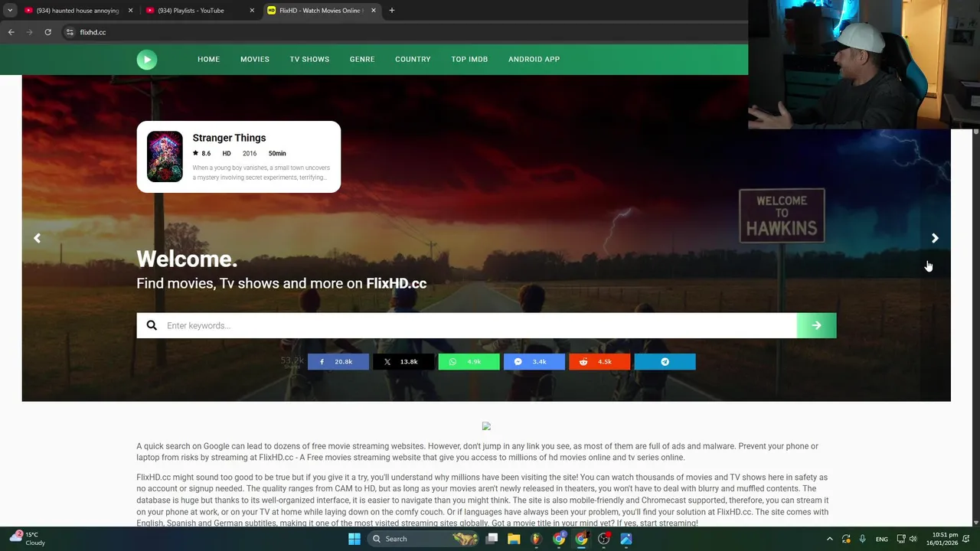The width and height of the screenshot is (980, 551).
Task: Click the microphone tray icon
Action: point(863,539)
